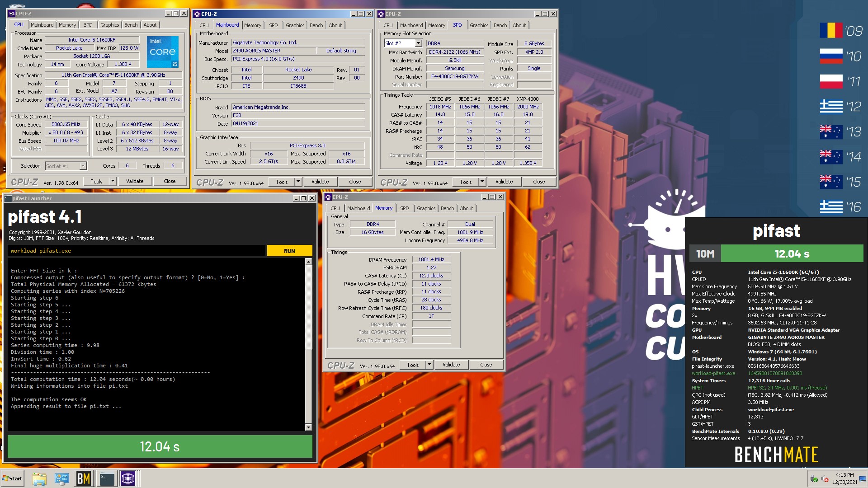This screenshot has height=488, width=868.
Task: Click Tools button in the Memory window
Action: click(413, 365)
